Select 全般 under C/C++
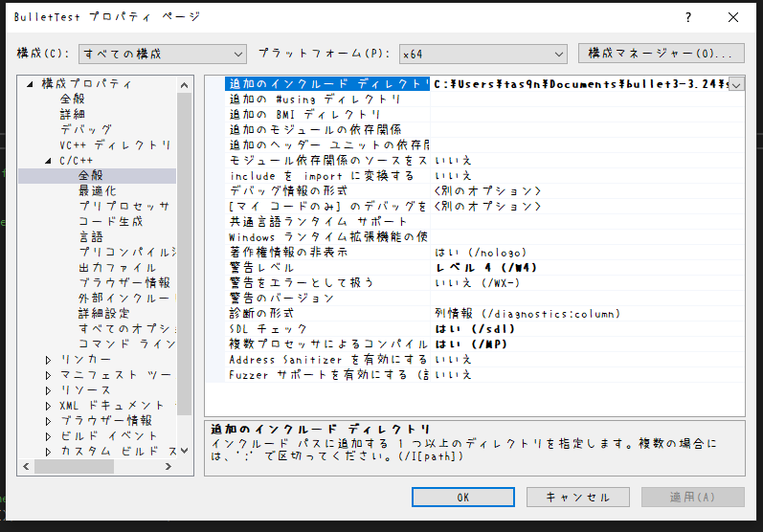 coord(91,175)
